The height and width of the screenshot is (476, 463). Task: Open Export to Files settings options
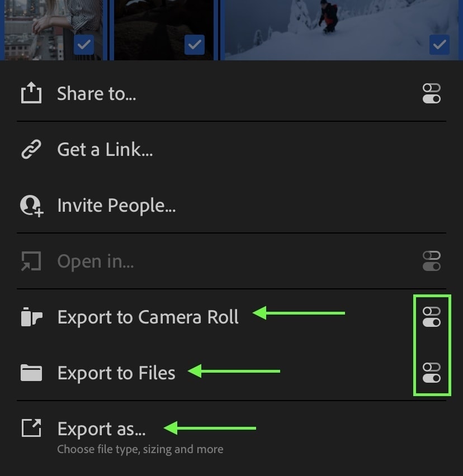[x=431, y=373]
